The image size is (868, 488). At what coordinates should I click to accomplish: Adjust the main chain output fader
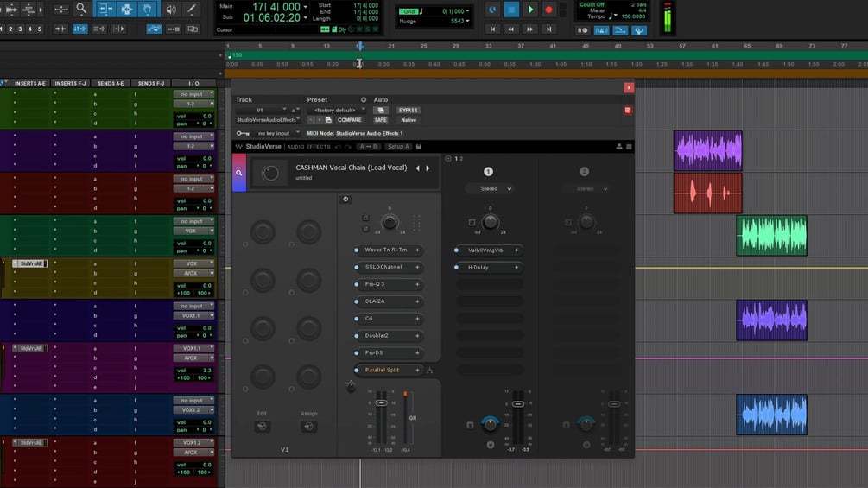[x=382, y=402]
